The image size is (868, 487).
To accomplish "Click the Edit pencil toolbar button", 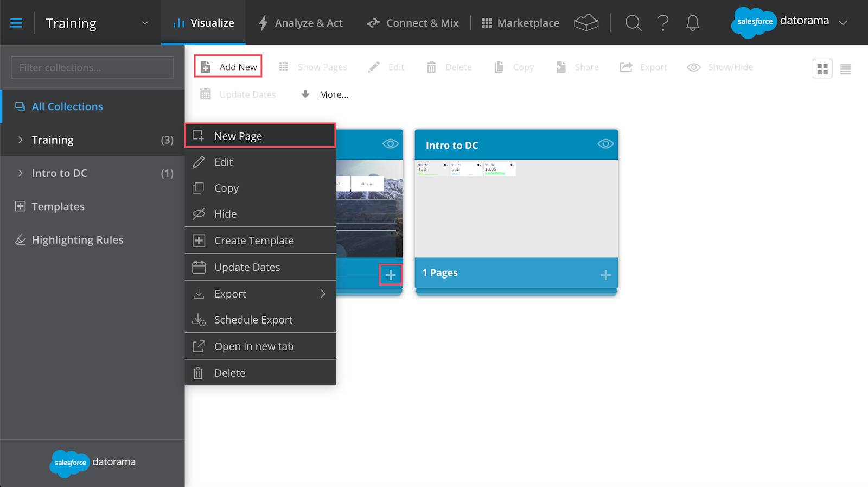I will tap(386, 67).
